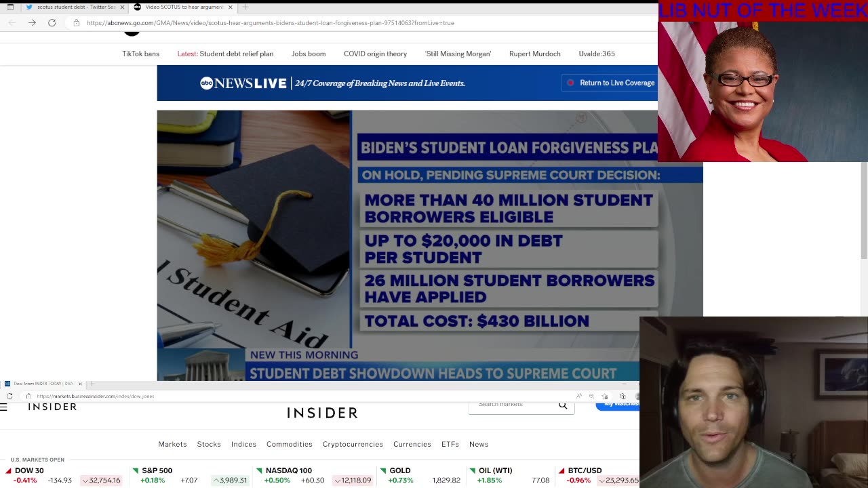The height and width of the screenshot is (488, 868).
Task: Click the ABC page vertical scrollbar
Action: [864, 210]
